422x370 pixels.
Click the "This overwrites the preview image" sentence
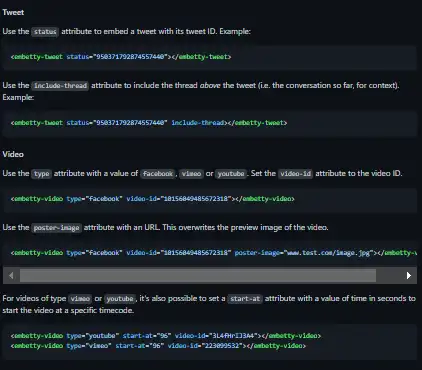(x=245, y=227)
